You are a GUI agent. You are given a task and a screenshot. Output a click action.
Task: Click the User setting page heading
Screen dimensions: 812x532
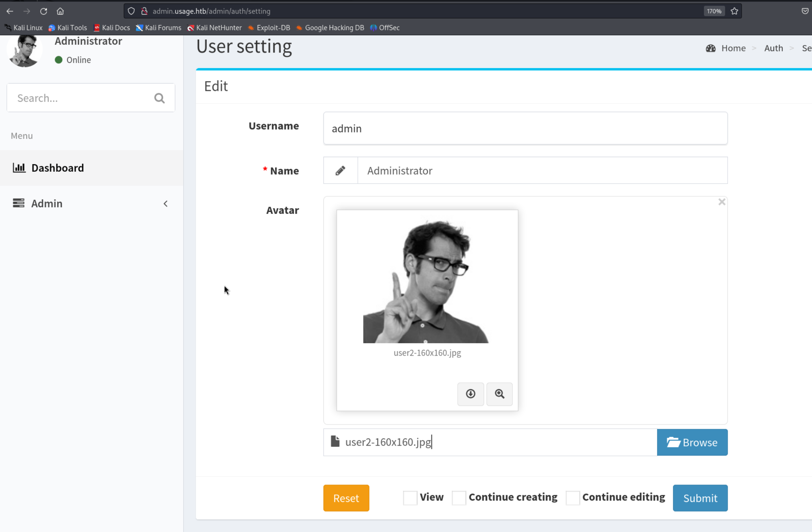click(244, 46)
